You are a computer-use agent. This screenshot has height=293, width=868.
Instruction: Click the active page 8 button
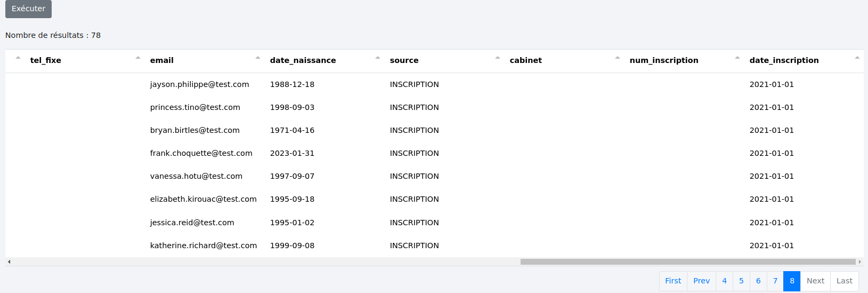coord(792,281)
